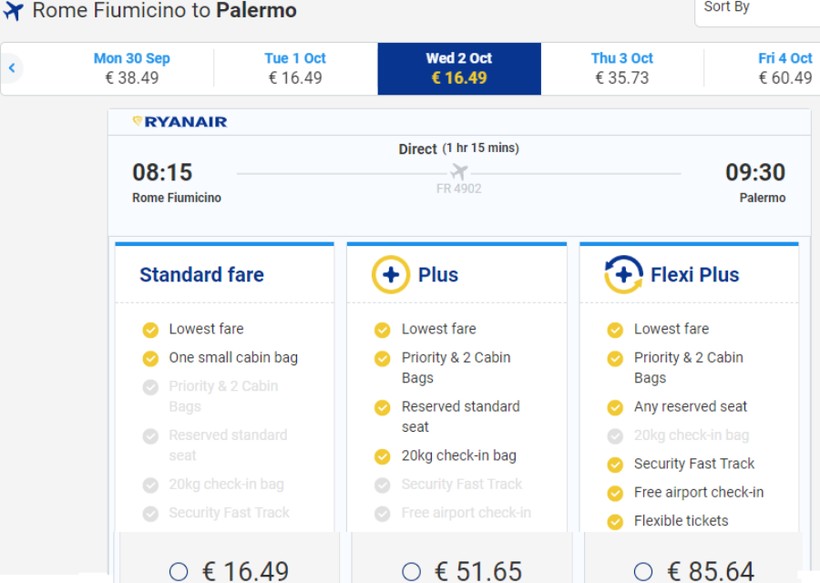Viewport: 820px width, 583px height.
Task: Click checkmark icon beside One small cabin bag
Action: (150, 358)
